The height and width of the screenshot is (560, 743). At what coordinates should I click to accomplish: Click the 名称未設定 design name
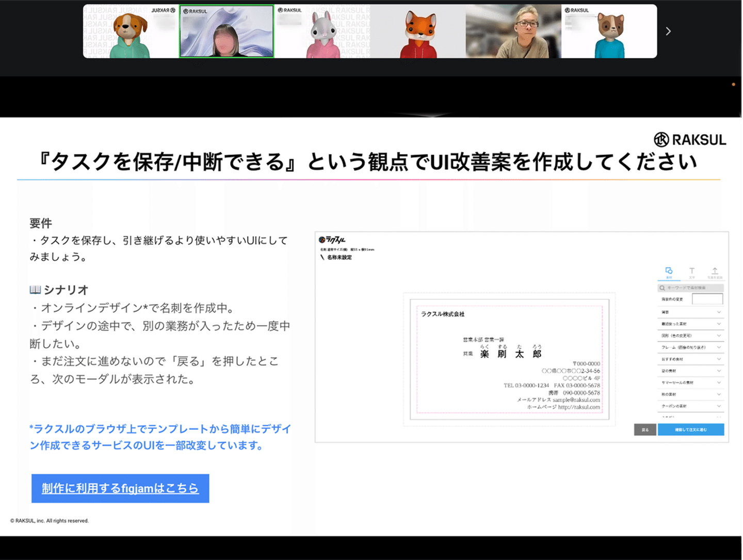point(340,257)
